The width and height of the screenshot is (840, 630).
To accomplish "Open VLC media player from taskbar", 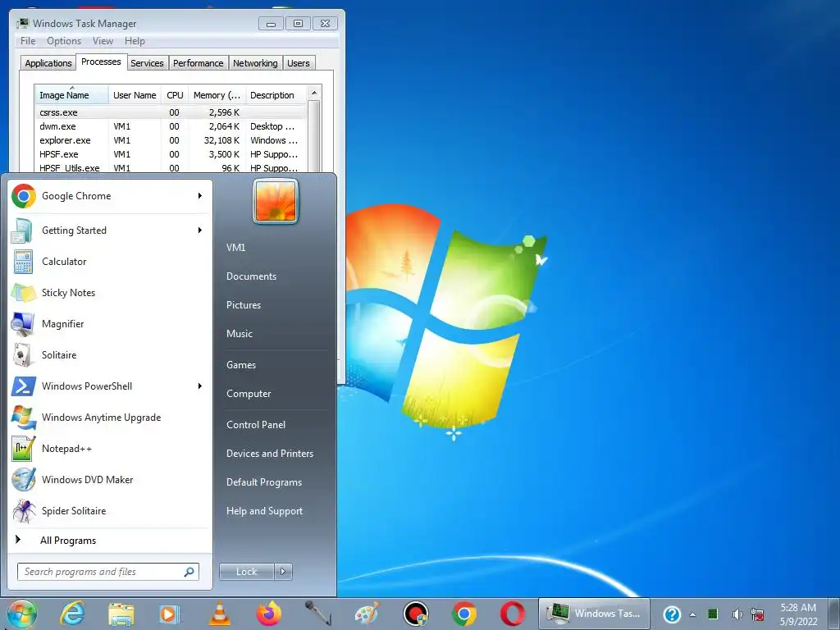I will 220,614.
